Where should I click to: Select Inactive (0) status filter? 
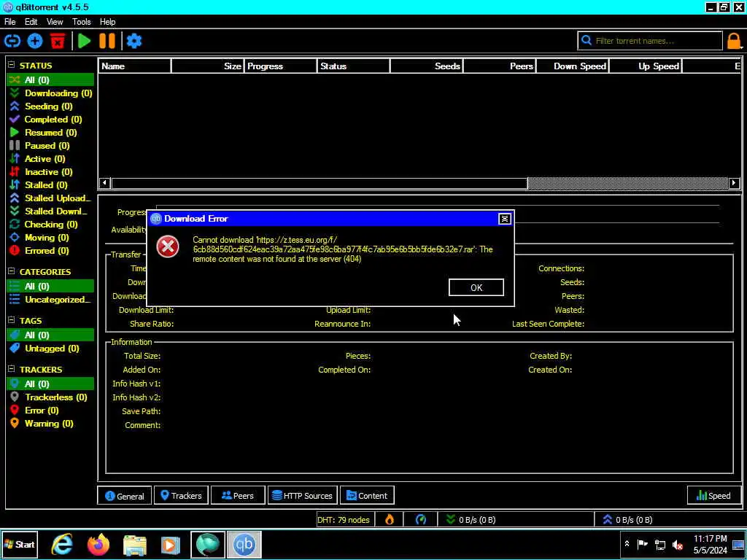(50, 172)
